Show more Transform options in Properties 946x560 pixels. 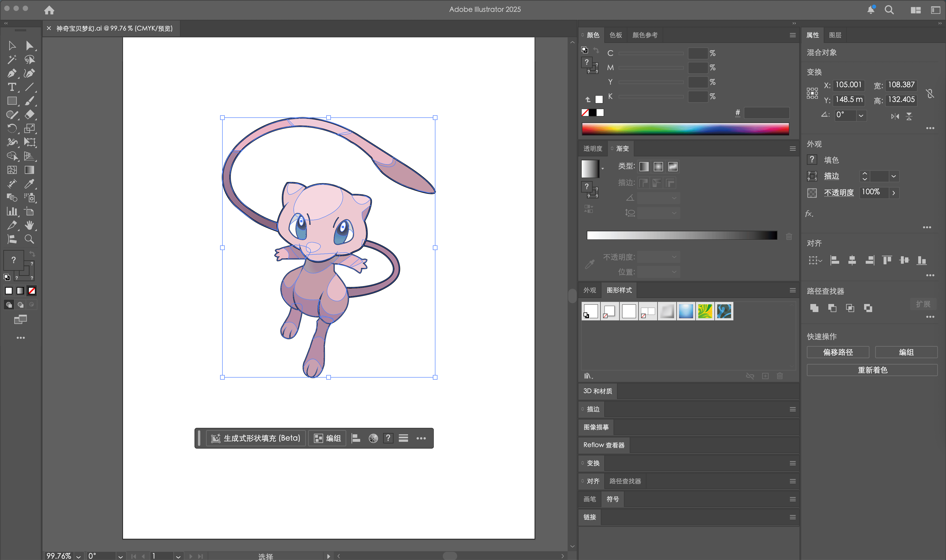[x=930, y=128]
